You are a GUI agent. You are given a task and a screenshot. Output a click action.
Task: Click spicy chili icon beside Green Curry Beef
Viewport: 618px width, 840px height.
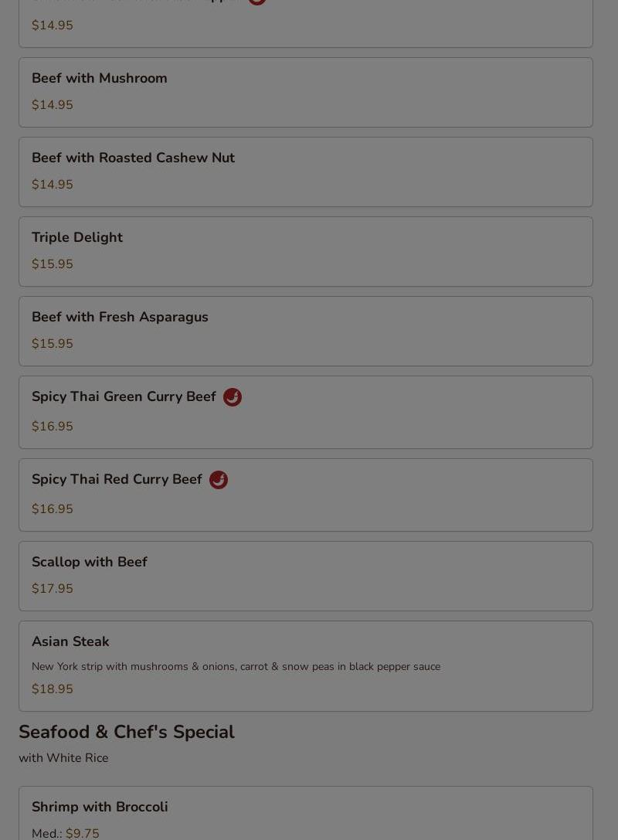click(x=232, y=397)
